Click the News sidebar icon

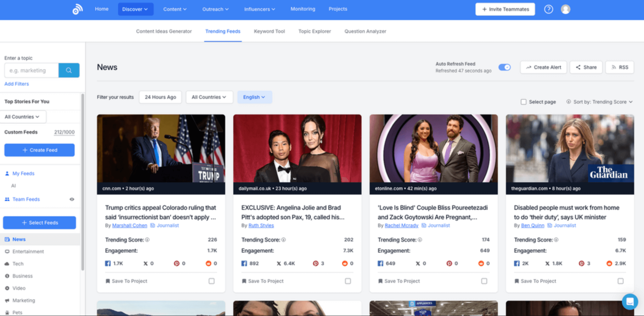(7, 239)
